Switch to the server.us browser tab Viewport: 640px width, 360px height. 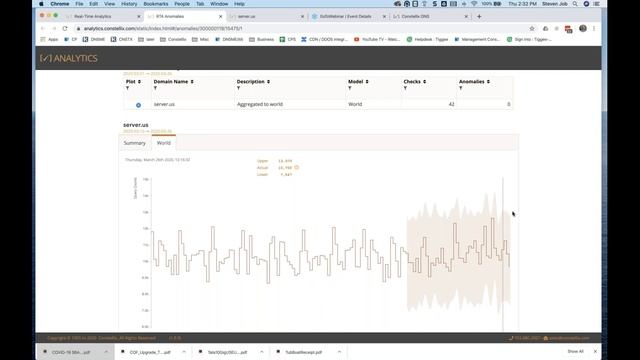[x=266, y=16]
